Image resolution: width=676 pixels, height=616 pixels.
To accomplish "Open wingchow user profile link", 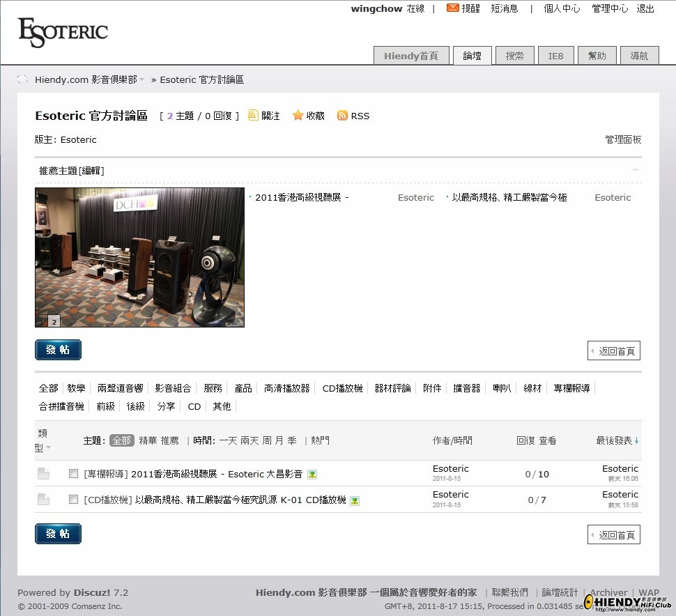I will [376, 8].
